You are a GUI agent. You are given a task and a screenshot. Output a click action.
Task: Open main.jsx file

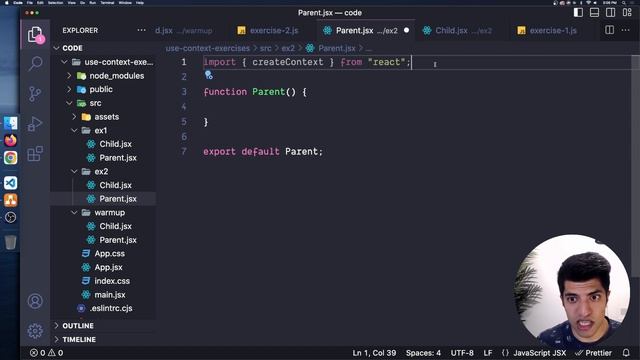pyautogui.click(x=110, y=295)
